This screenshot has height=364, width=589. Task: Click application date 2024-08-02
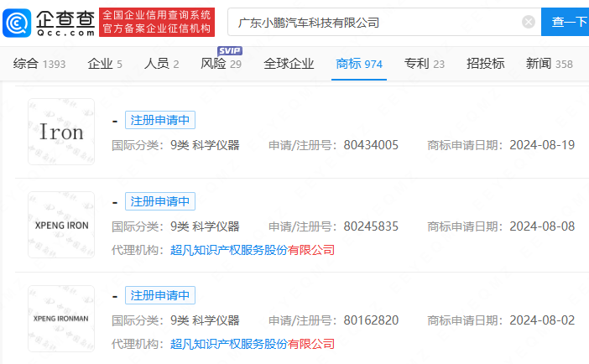[542, 320]
